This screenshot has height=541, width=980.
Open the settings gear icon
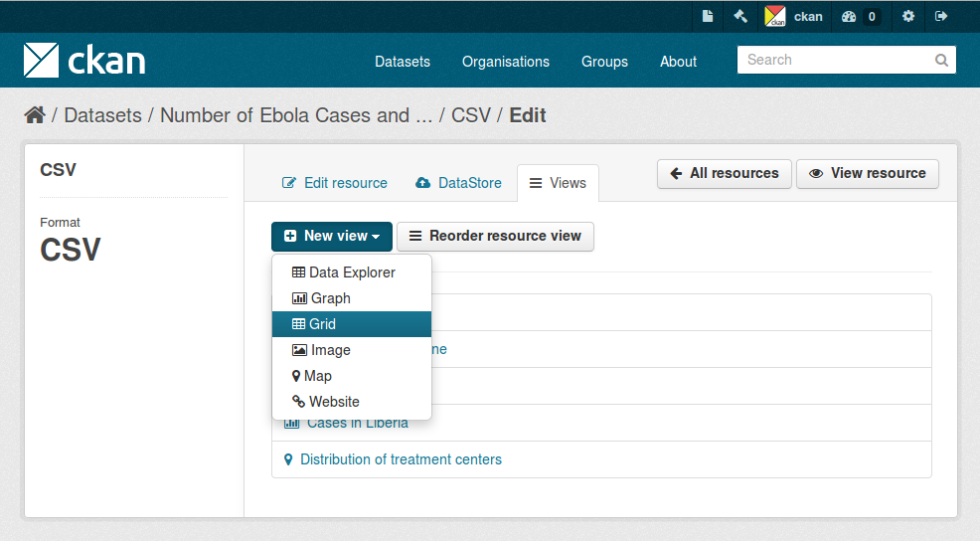point(908,16)
